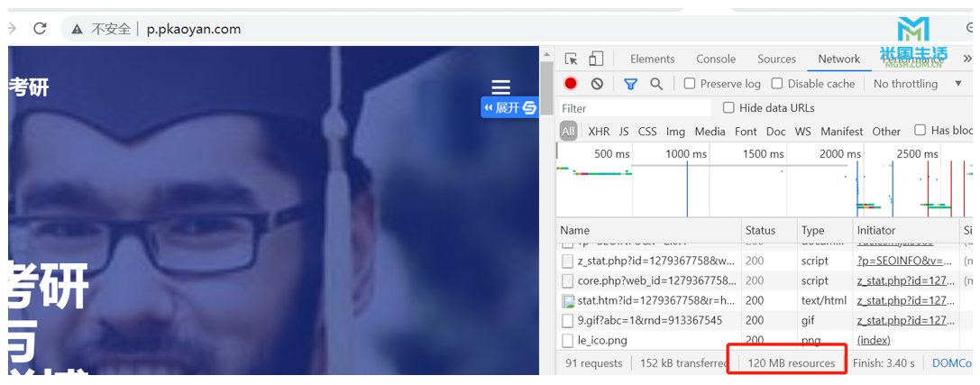The height and width of the screenshot is (385, 980).
Task: Open initiator link of core.php row
Action: (904, 280)
